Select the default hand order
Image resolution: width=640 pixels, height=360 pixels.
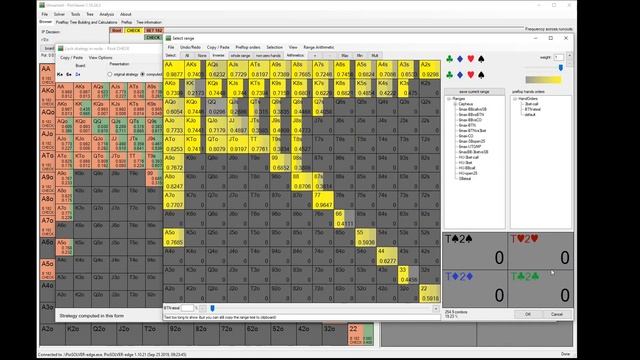(x=530, y=115)
